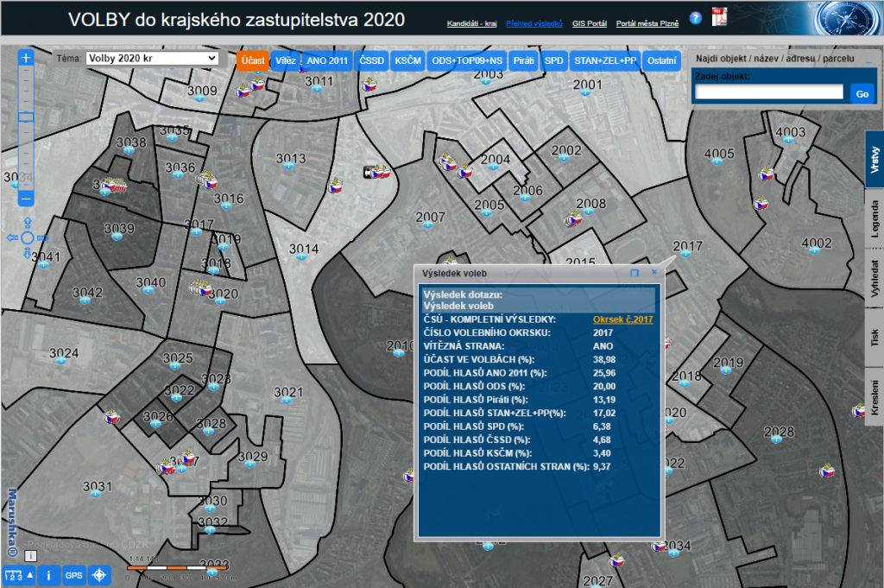Open the Legenda side tab
884x588 pixels.
pos(875,218)
